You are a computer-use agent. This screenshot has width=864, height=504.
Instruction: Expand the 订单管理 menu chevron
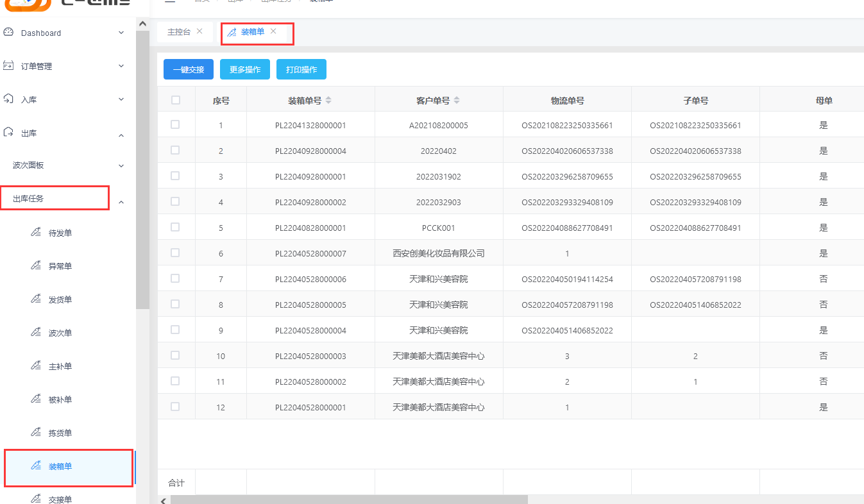click(121, 66)
